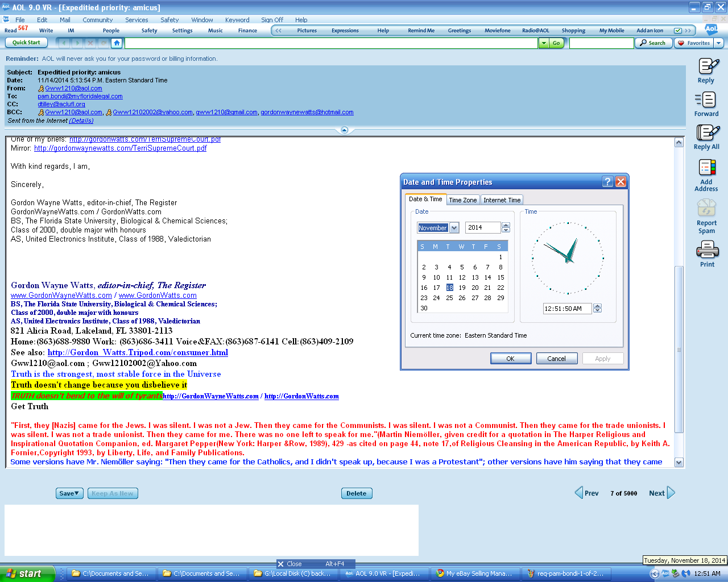Open the Mail menu

point(65,20)
